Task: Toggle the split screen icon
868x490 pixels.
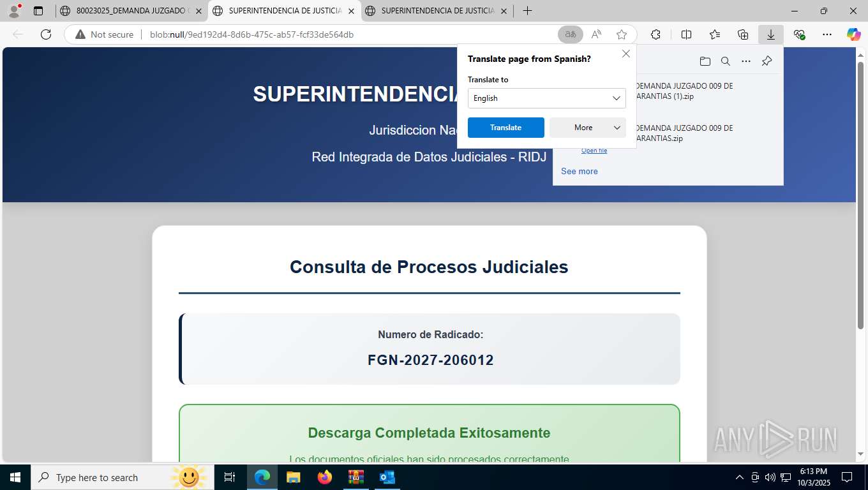Action: [686, 34]
